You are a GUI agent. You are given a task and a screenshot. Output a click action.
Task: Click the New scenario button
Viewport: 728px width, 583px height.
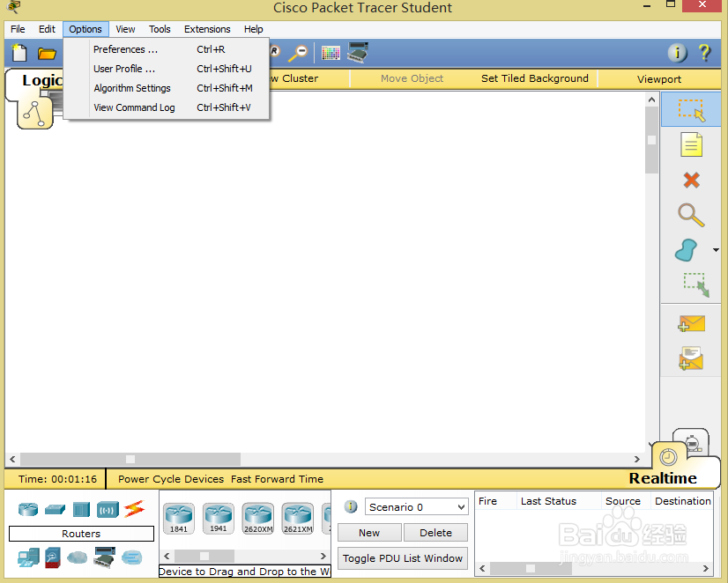[x=369, y=533]
